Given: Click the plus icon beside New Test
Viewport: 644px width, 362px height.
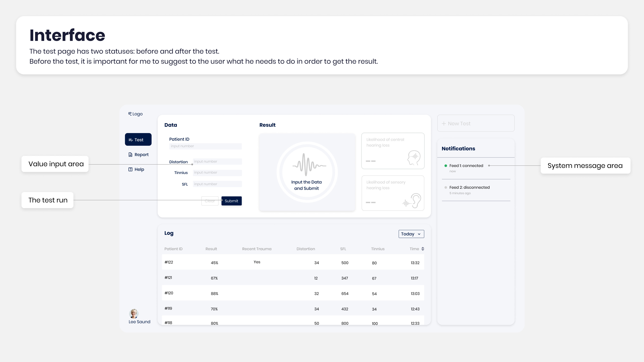Looking at the screenshot, I should click(444, 124).
